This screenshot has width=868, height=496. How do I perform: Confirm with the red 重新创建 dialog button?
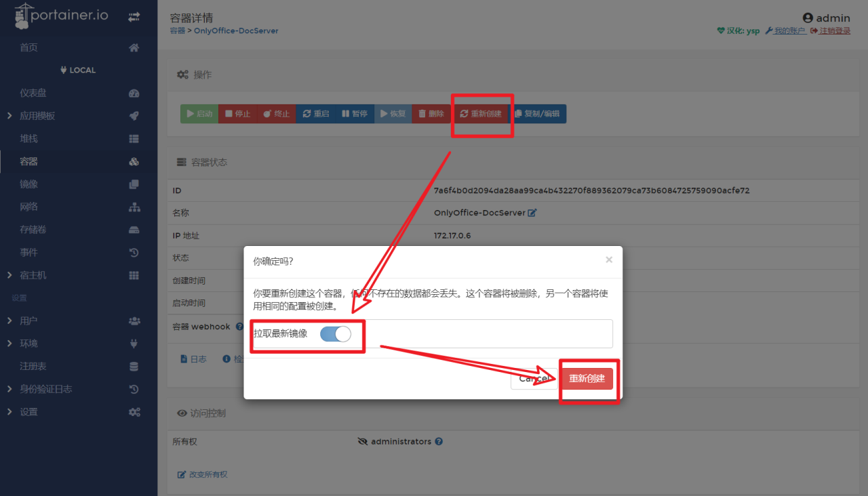[587, 379]
